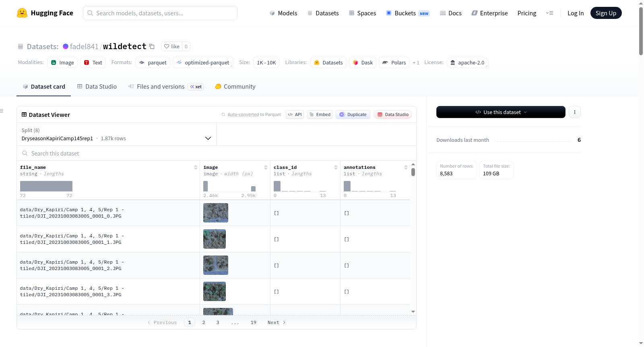Filter by Image modality tag
644x347 pixels.
point(62,62)
